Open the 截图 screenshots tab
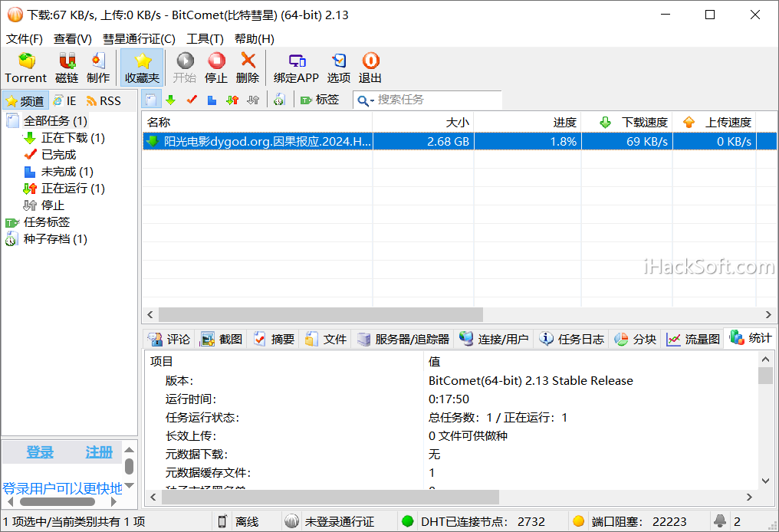 [221, 339]
